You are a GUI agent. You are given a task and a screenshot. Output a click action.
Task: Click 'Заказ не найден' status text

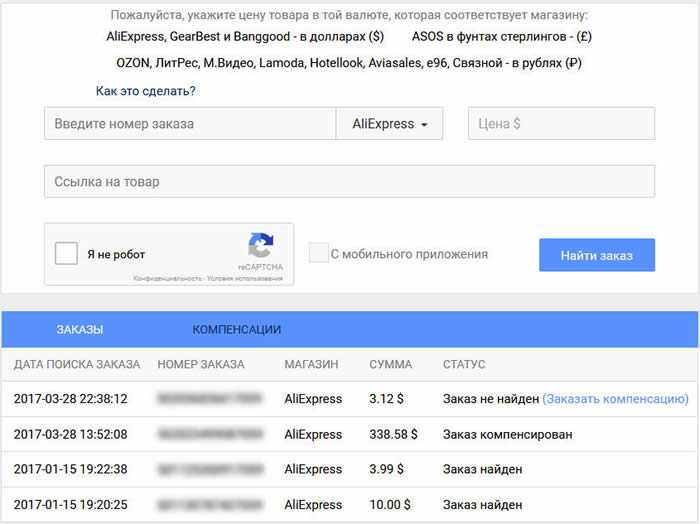pyautogui.click(x=491, y=399)
